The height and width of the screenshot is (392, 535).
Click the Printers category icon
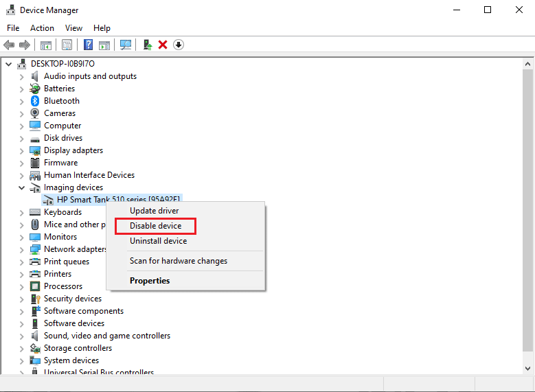[35, 274]
